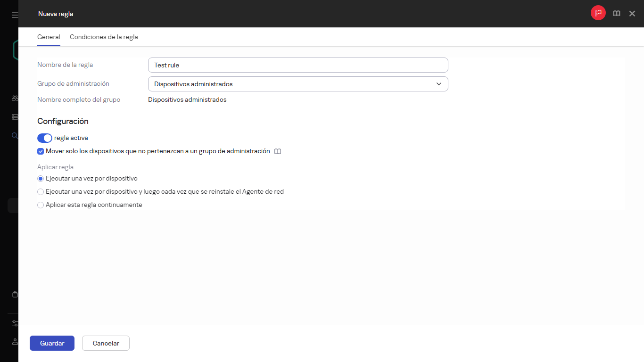644x362 pixels.
Task: Select 'Ejecutar una vez por dispositivo' option
Action: (x=41, y=179)
